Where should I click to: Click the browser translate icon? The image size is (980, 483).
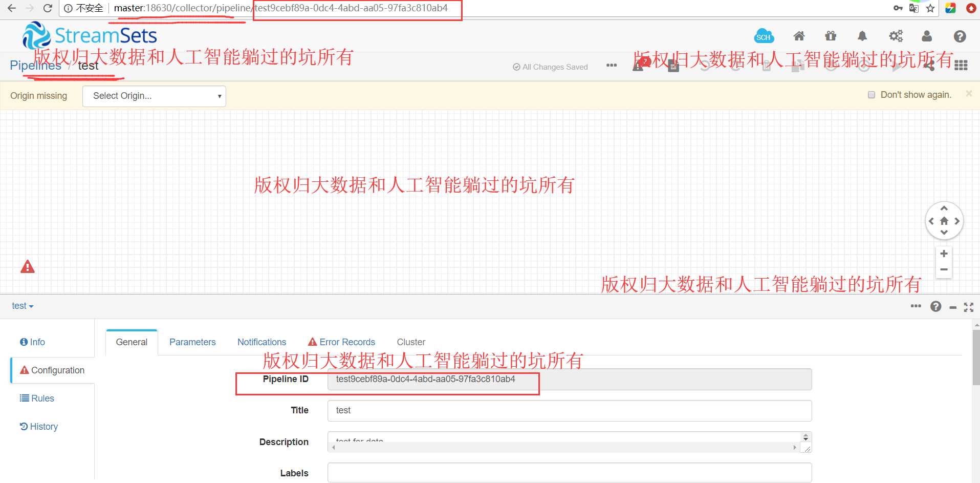tap(914, 8)
